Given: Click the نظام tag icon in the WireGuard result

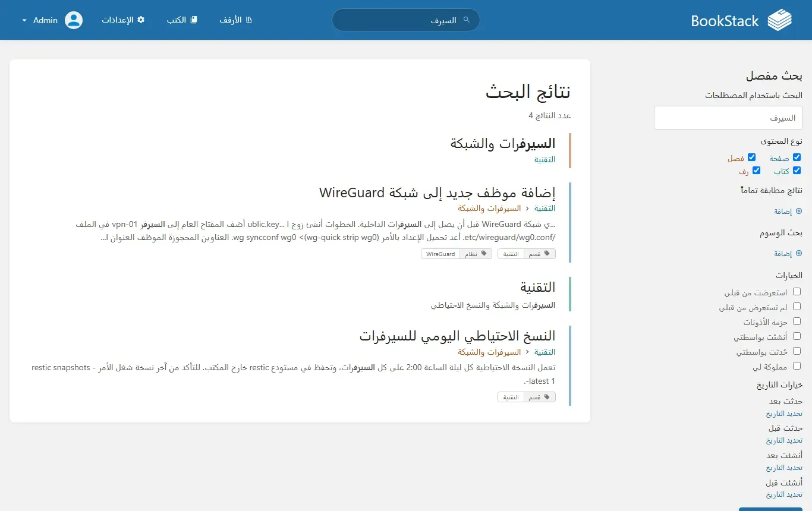Looking at the screenshot, I should (x=484, y=254).
